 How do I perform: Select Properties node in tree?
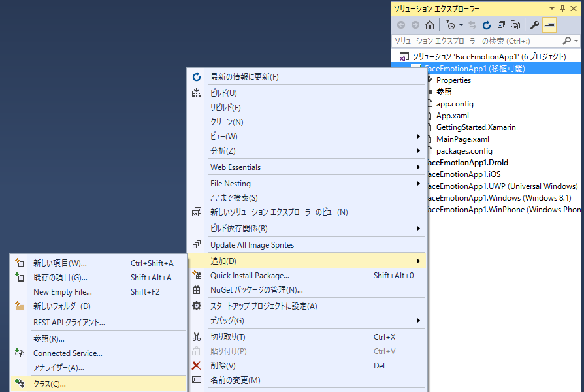tap(453, 80)
